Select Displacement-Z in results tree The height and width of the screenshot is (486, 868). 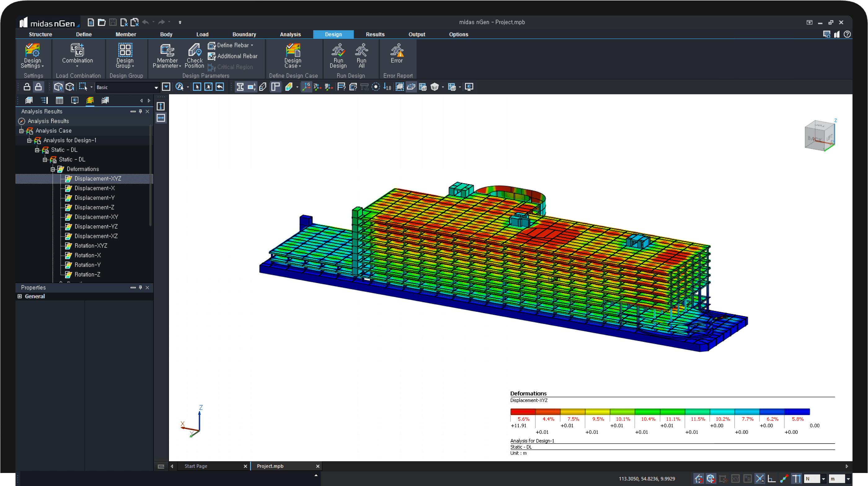click(x=94, y=207)
